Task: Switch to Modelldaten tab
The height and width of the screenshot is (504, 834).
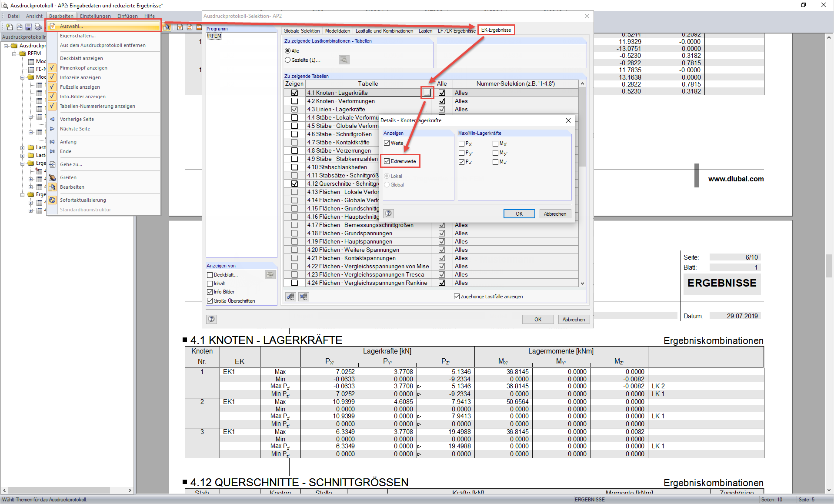Action: [x=338, y=31]
